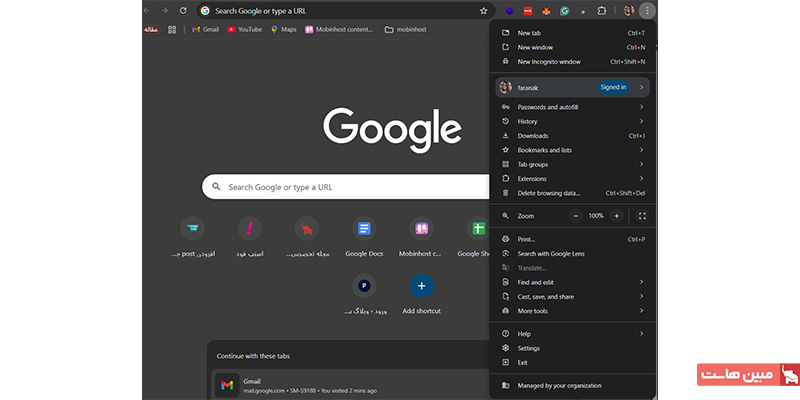This screenshot has width=800, height=400.
Task: Open the Gmail card in Continue with these tabs
Action: tap(350, 385)
